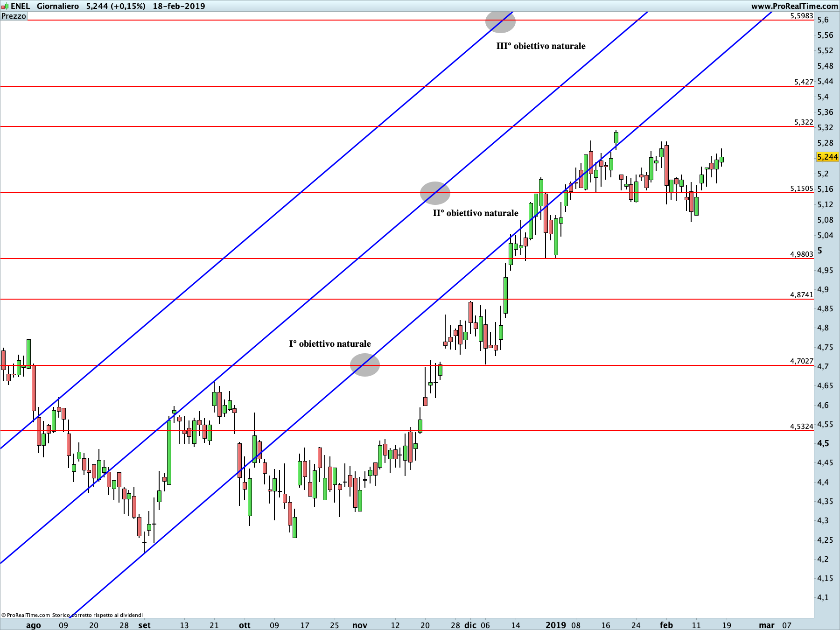This screenshot has height=630, width=840.
Task: Click the gray ellipse on II° obiettivo naturale
Action: 435,193
